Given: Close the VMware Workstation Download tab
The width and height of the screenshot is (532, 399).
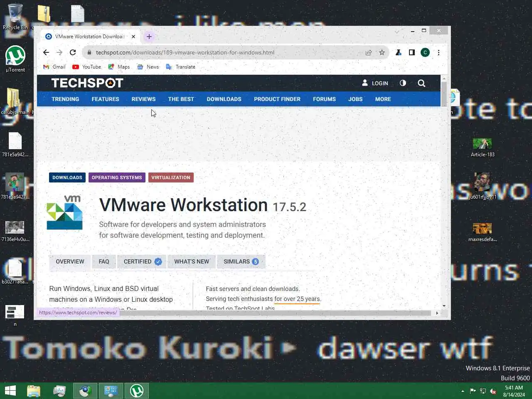Looking at the screenshot, I should pyautogui.click(x=133, y=37).
